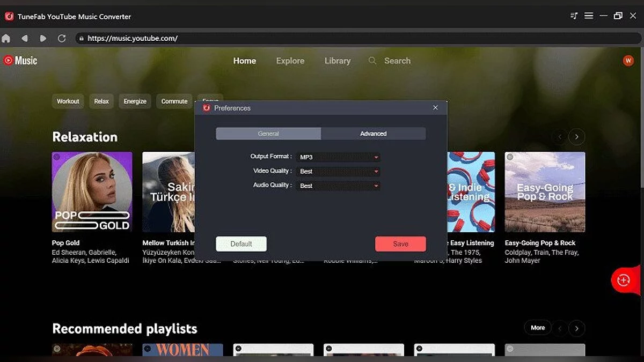Screen dimensions: 644x362
Task: Reload the page with the refresh icon
Action: (62, 39)
